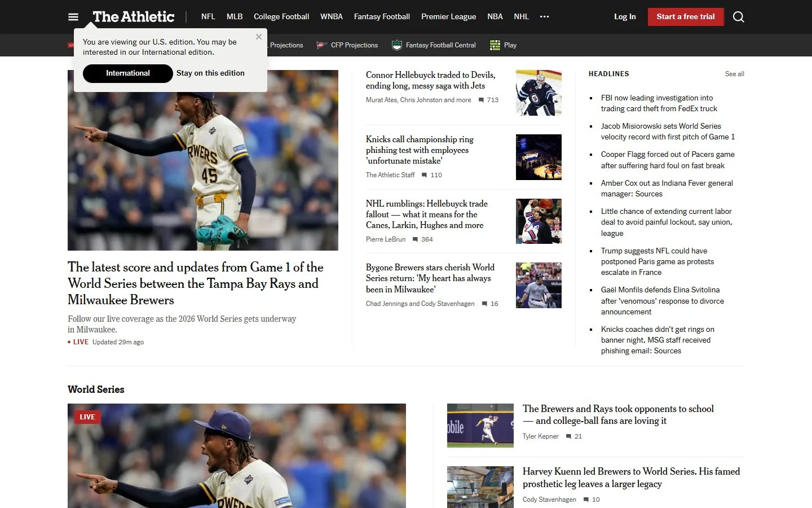
Task: Click the Fantasy Football Central shield icon
Action: (x=397, y=45)
